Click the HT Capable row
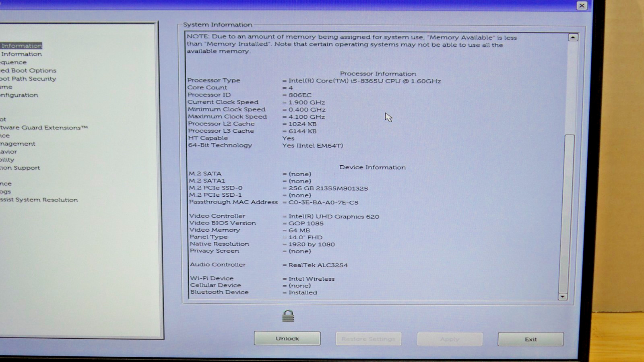Image resolution: width=644 pixels, height=362 pixels. [x=241, y=138]
